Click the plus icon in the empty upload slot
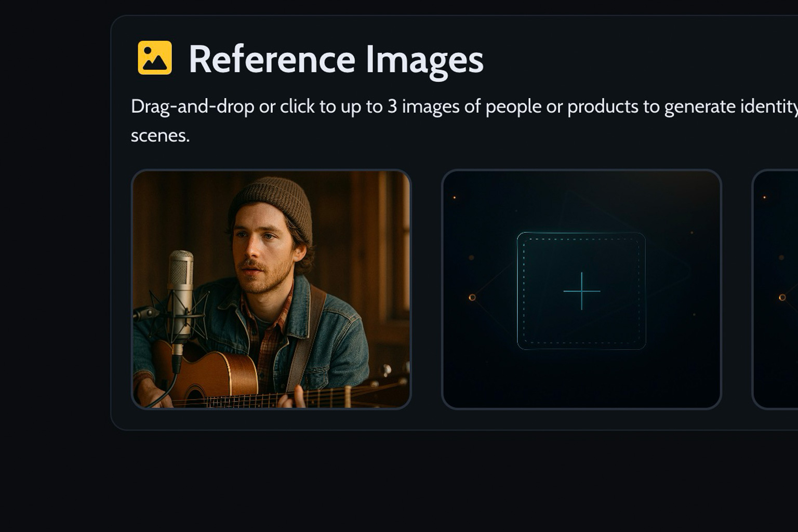This screenshot has height=532, width=798. point(581,291)
